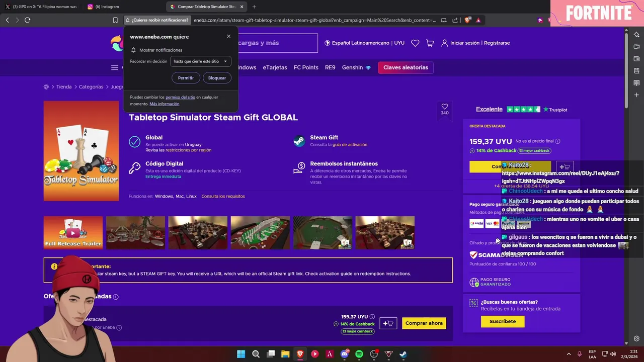This screenshot has width=644, height=362.
Task: Open restricciones por región link
Action: click(x=188, y=150)
